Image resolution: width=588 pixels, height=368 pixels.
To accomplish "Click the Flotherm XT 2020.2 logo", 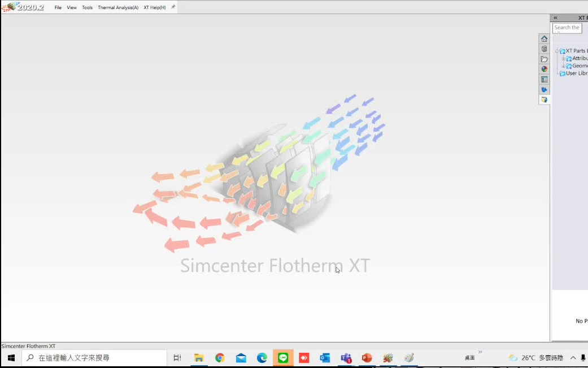I will click(23, 7).
